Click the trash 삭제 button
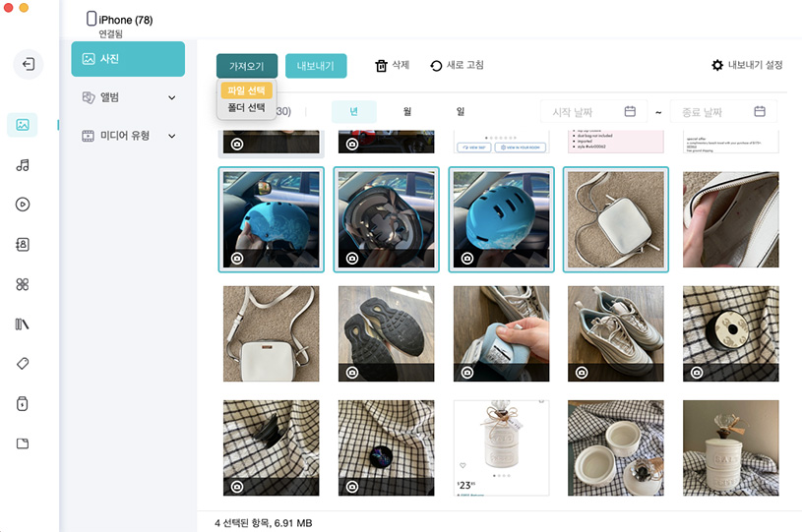Image resolution: width=802 pixels, height=532 pixels. [x=392, y=66]
